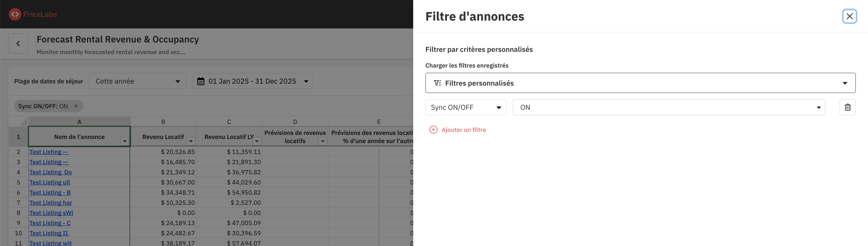Close the Filtre d'annonces panel

pyautogui.click(x=849, y=16)
